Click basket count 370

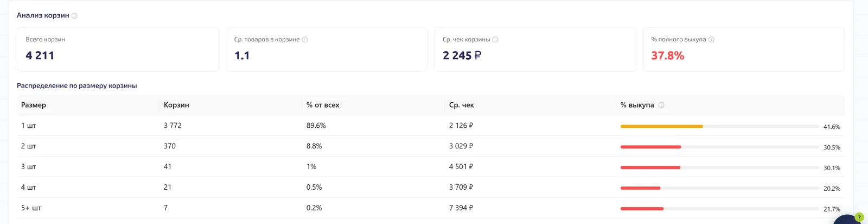[x=170, y=146]
